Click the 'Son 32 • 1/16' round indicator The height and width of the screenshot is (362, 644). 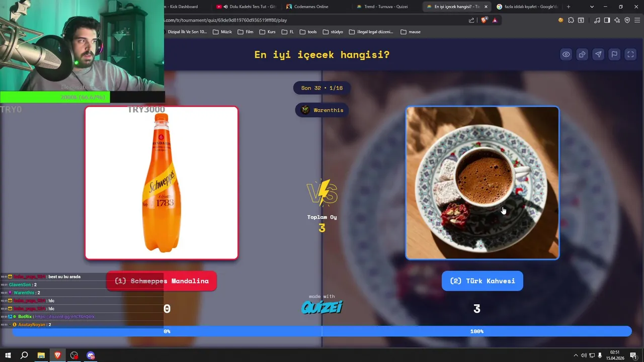point(322,88)
